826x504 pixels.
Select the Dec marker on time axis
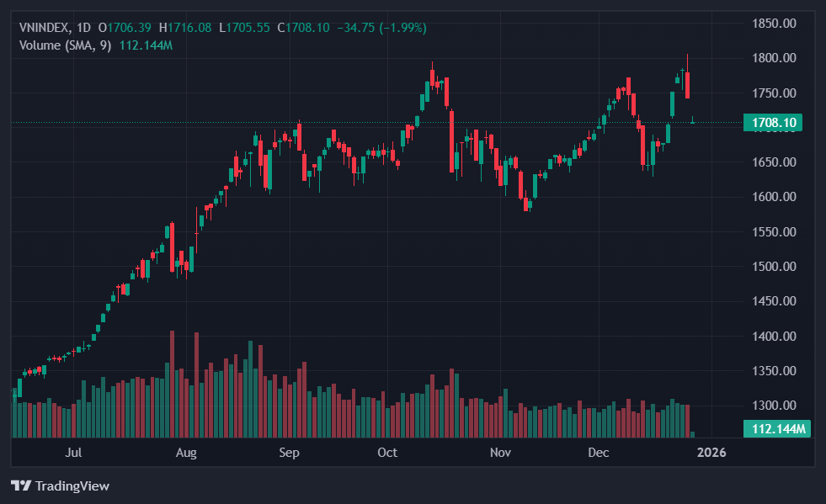[x=598, y=454]
